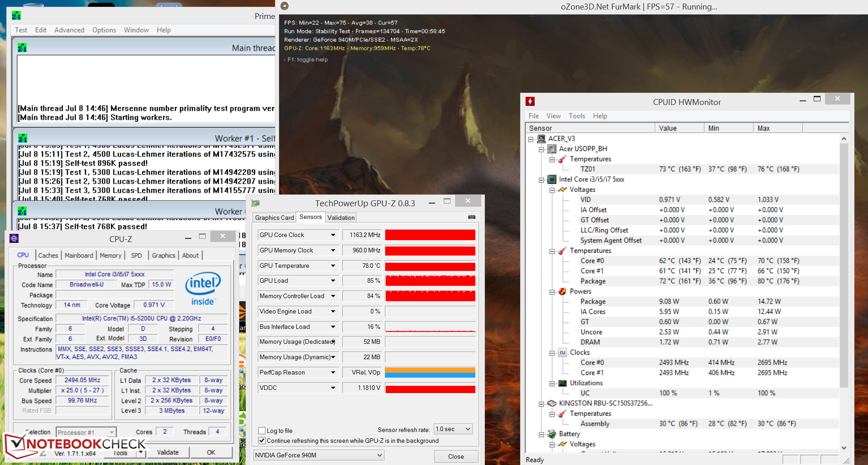Click the Core Speed value field in CPU-Z
Image resolution: width=868 pixels, height=465 pixels.
click(x=82, y=380)
